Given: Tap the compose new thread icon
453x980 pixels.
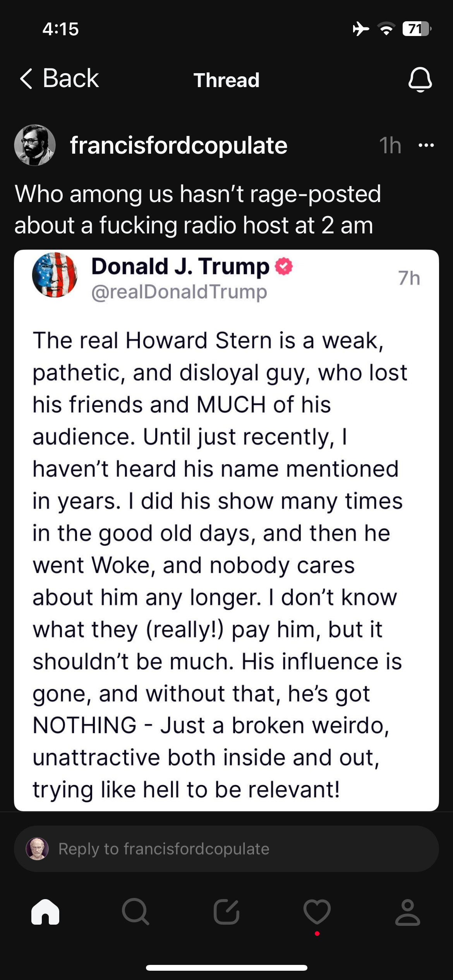Looking at the screenshot, I should (x=226, y=912).
